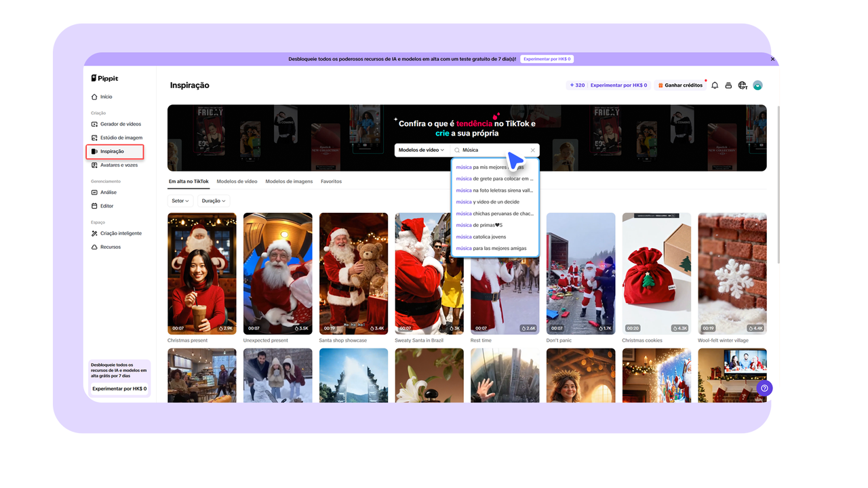Open the Santa shop showcase video thumbnail
The height and width of the screenshot is (488, 868).
click(x=353, y=274)
